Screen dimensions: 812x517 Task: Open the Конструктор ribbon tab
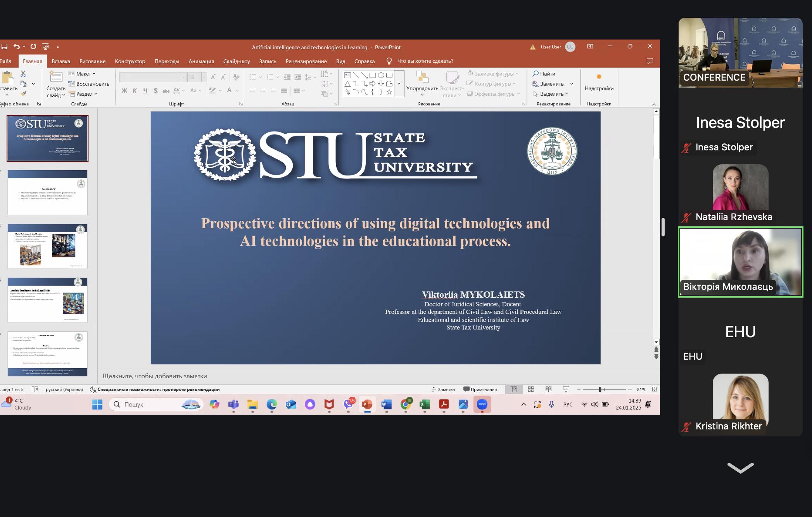pyautogui.click(x=130, y=61)
